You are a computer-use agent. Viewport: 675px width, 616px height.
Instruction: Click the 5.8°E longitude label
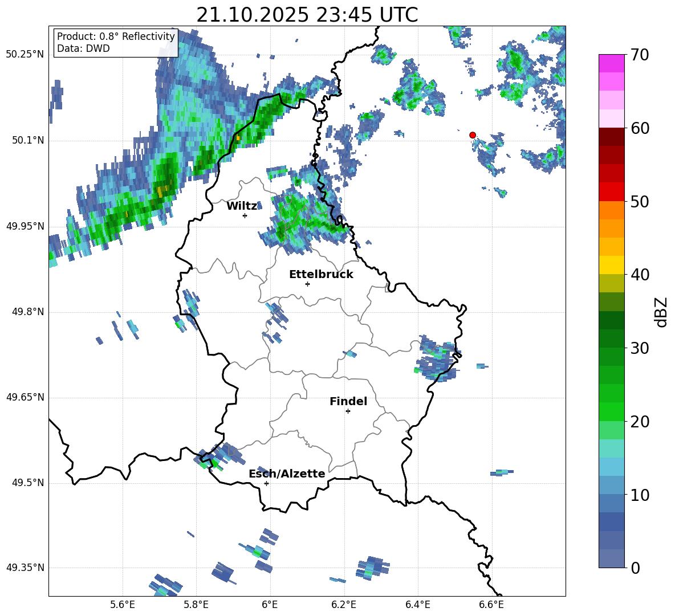196,605
